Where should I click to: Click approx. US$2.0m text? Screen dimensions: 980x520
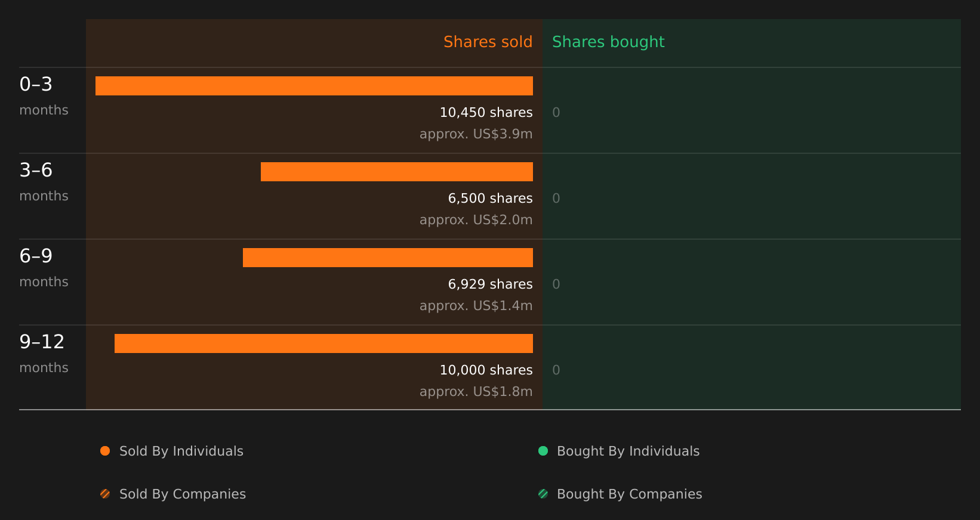pyautogui.click(x=476, y=220)
